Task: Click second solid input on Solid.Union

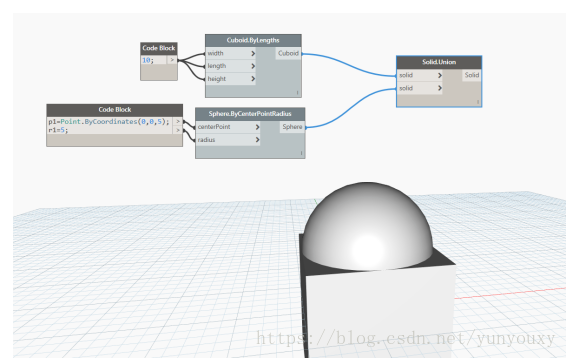Action: (x=420, y=88)
